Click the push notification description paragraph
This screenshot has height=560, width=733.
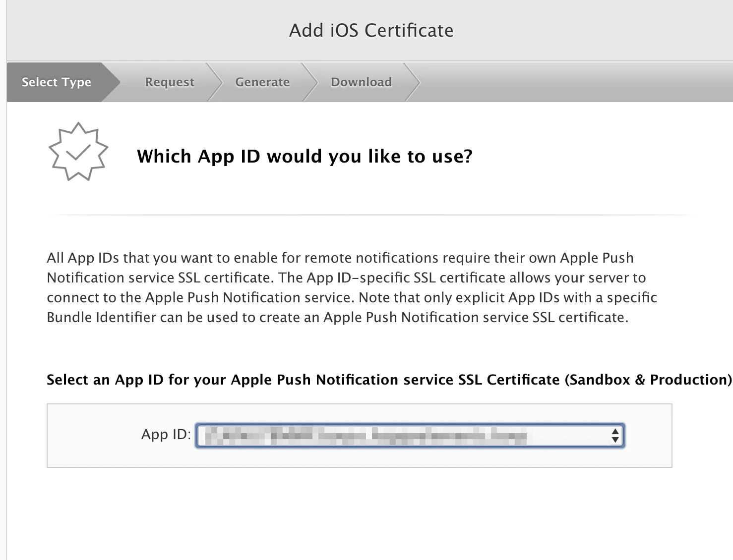click(x=352, y=287)
